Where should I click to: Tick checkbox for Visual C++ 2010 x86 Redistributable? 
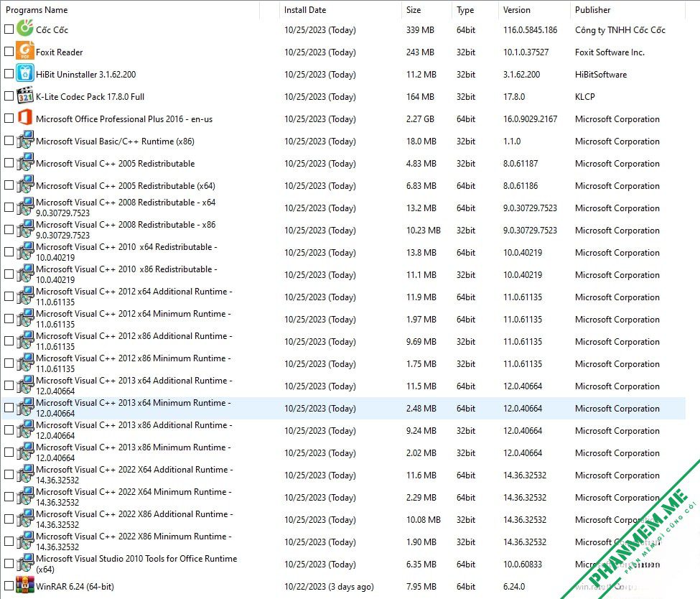[9, 274]
